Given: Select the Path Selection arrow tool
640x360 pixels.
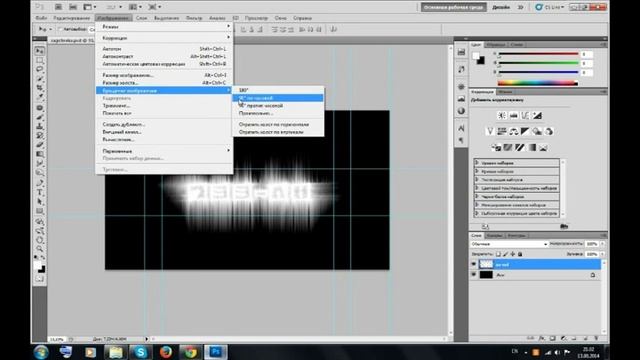Looking at the screenshot, I should pyautogui.click(x=40, y=202).
